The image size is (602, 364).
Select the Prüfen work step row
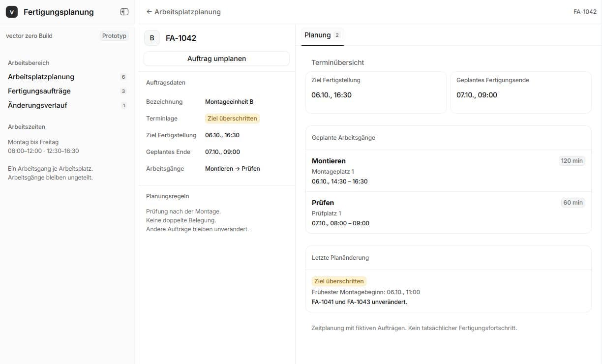pyautogui.click(x=448, y=212)
